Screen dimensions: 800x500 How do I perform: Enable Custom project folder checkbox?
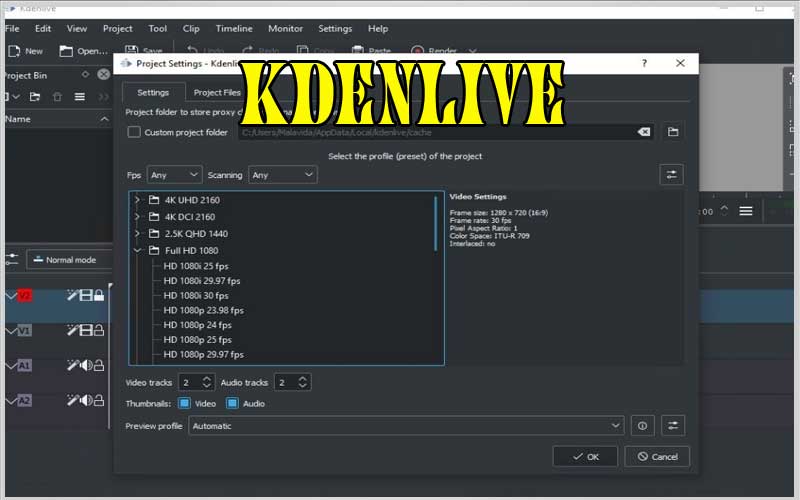coord(134,132)
